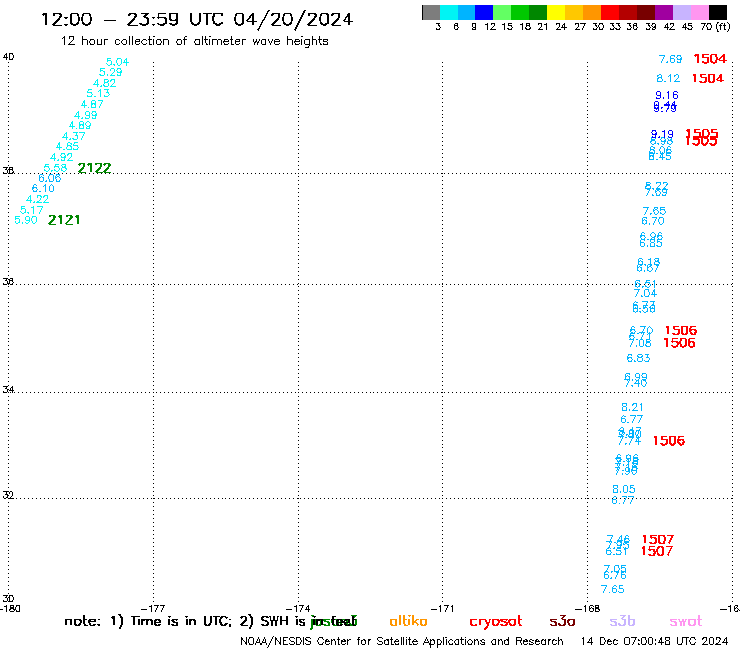Click the wave height value 5.13

pos(98,93)
